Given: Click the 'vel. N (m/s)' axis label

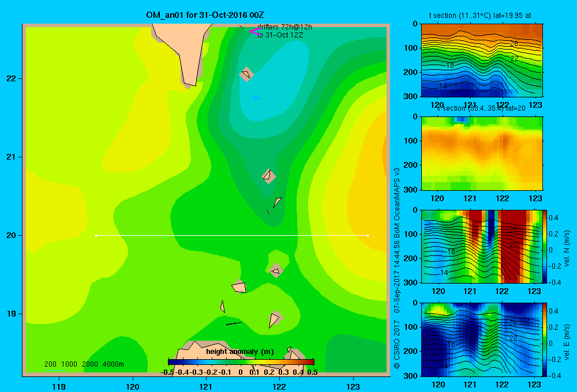Looking at the screenshot, I should pyautogui.click(x=567, y=248).
